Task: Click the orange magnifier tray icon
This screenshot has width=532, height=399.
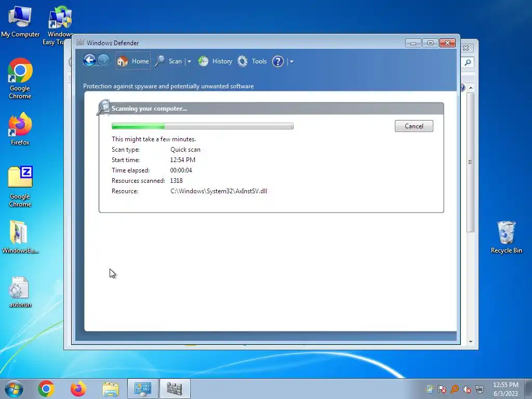Action: click(x=454, y=389)
